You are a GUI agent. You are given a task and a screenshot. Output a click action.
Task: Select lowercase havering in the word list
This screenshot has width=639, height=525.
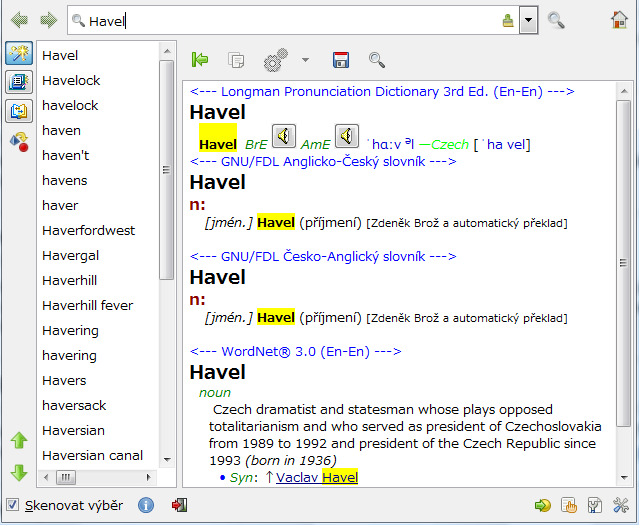69,355
